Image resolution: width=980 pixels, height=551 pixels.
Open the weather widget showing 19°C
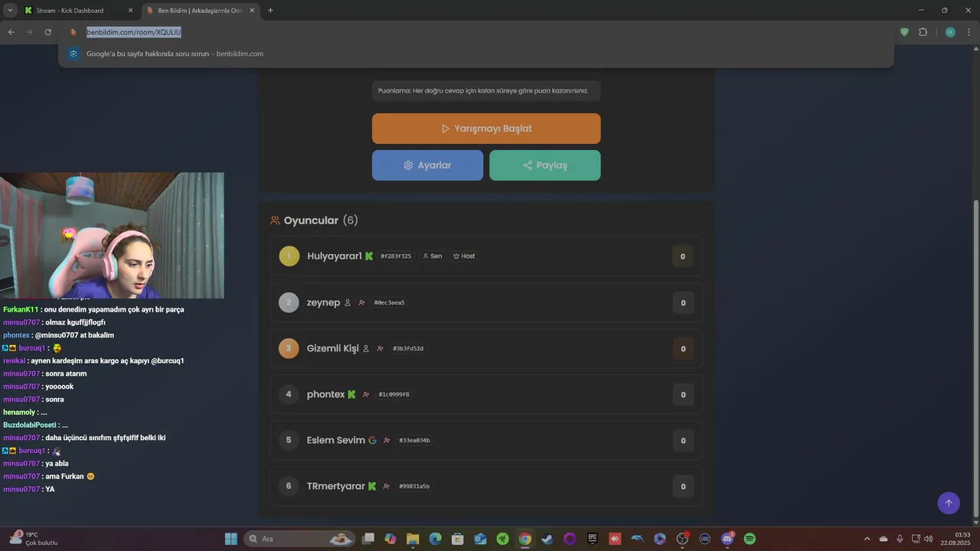(33, 539)
